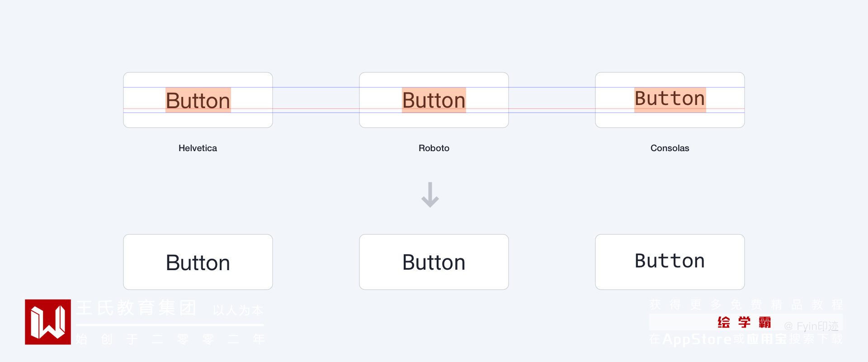
Task: Click the orange-highlighted Button in the Helvetica sample
Action: point(198,100)
